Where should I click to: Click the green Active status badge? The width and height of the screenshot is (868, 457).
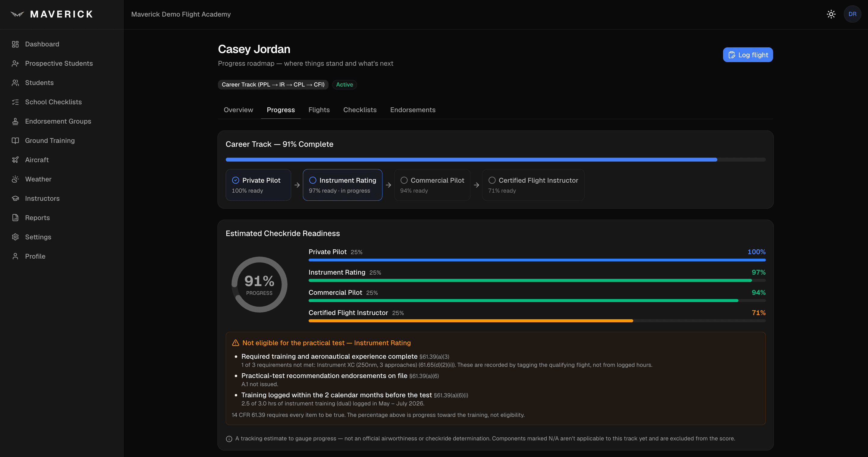coord(344,85)
